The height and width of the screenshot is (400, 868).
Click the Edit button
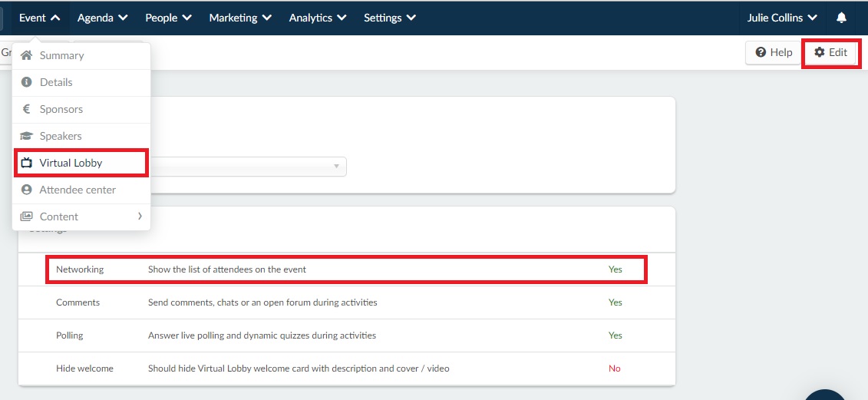[831, 53]
